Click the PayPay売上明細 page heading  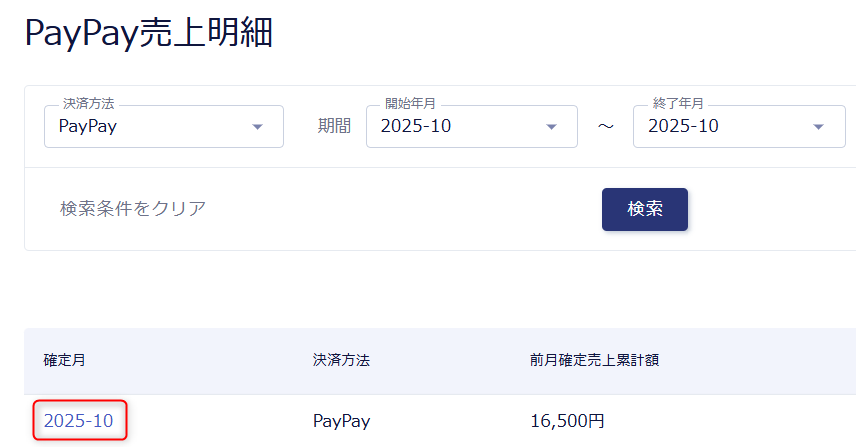(148, 32)
